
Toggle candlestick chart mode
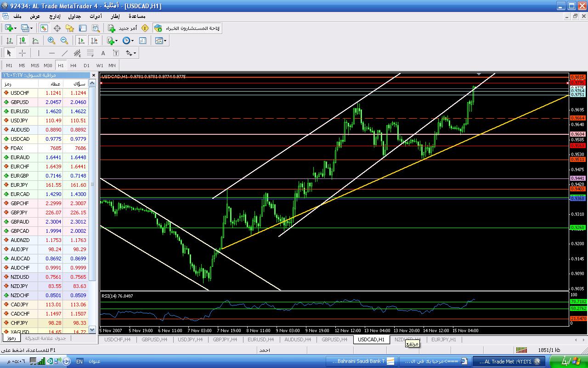tap(22, 40)
